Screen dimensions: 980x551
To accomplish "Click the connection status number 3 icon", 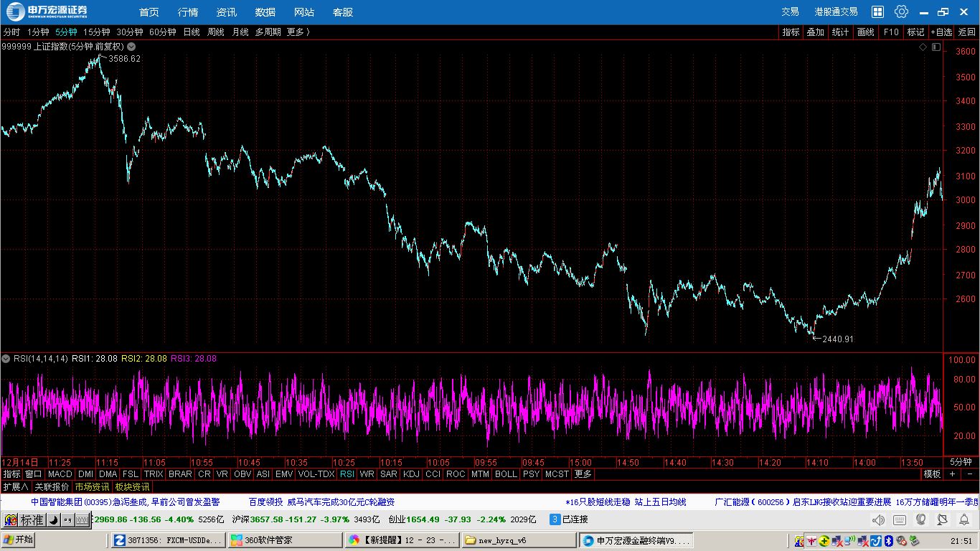I will pyautogui.click(x=555, y=519).
